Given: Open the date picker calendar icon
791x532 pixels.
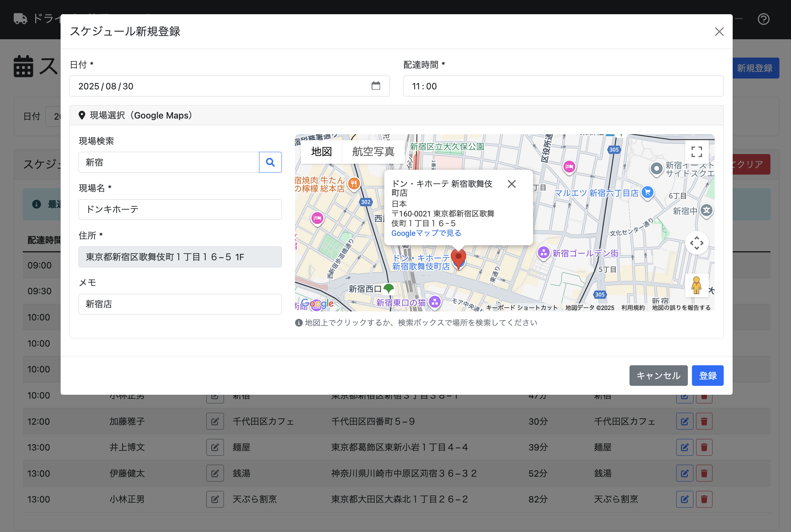Looking at the screenshot, I should tap(376, 86).
